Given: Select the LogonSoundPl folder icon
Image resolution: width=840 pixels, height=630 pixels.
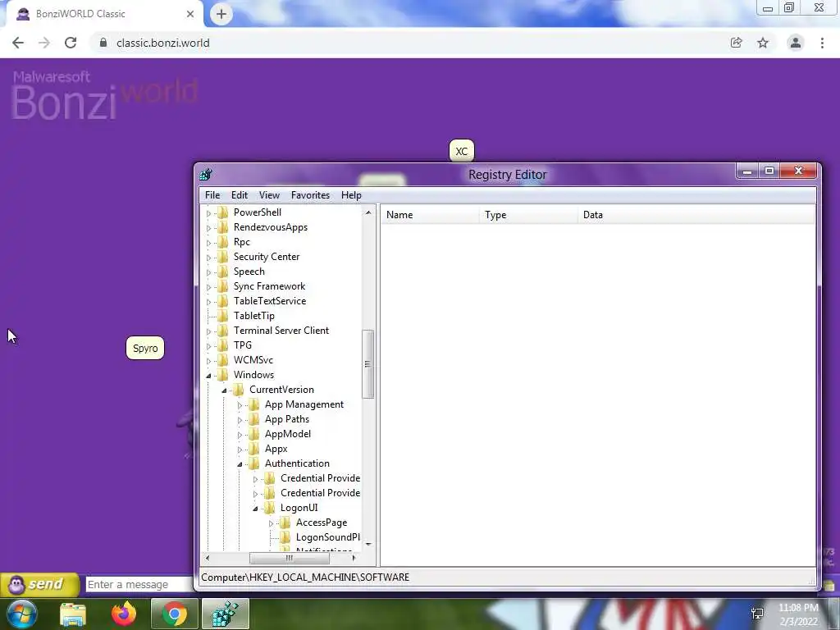Looking at the screenshot, I should tap(285, 536).
